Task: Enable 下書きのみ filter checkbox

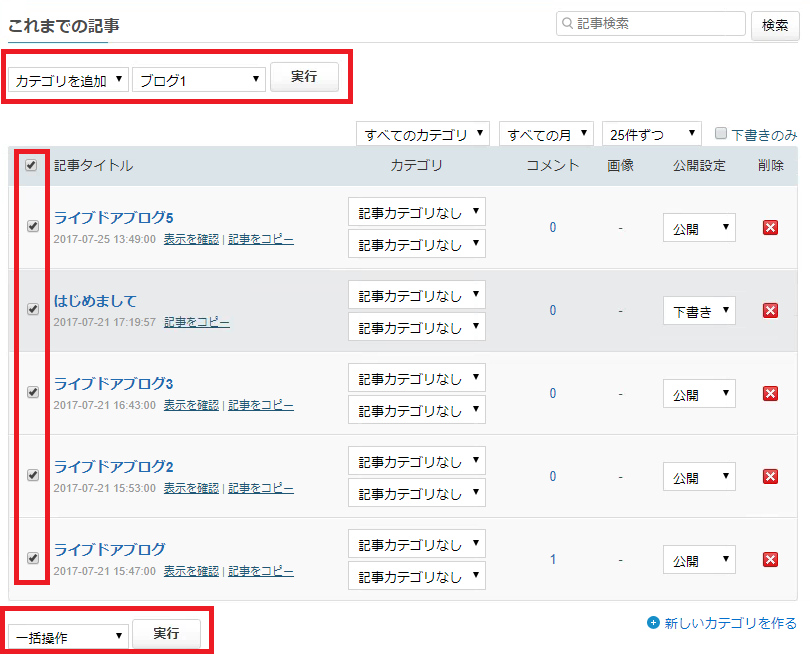Action: (721, 134)
